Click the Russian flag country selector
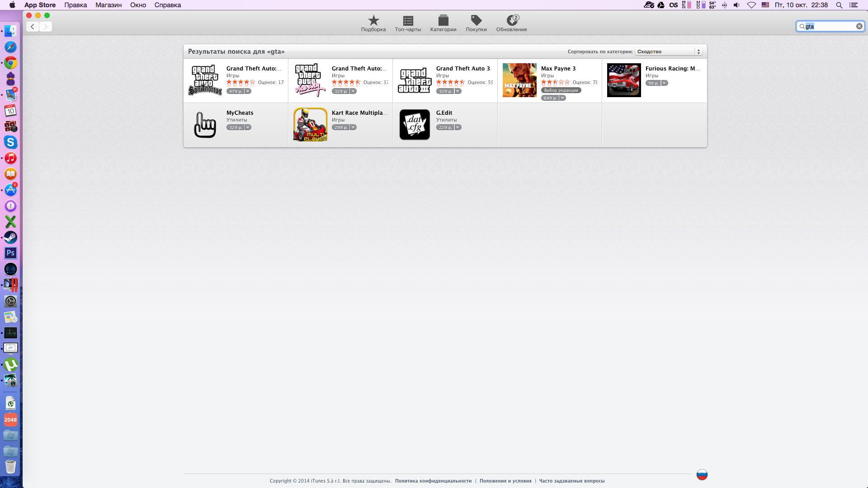868x488 pixels. (702, 474)
